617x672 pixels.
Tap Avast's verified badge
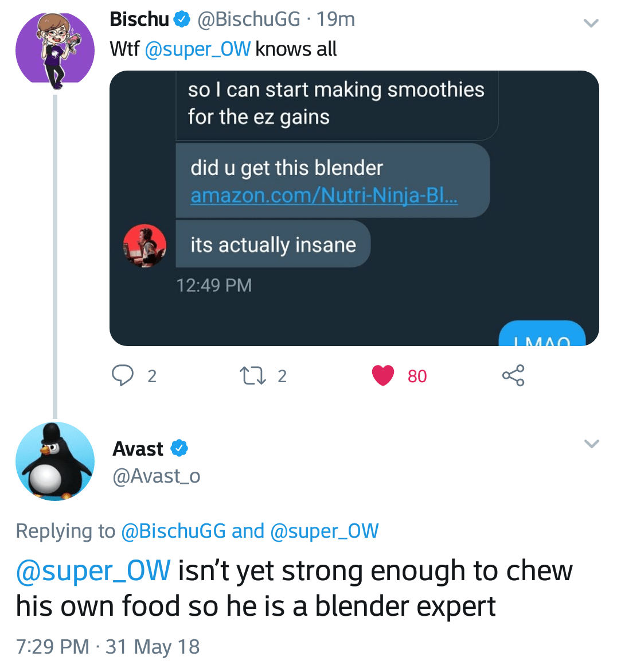(179, 448)
